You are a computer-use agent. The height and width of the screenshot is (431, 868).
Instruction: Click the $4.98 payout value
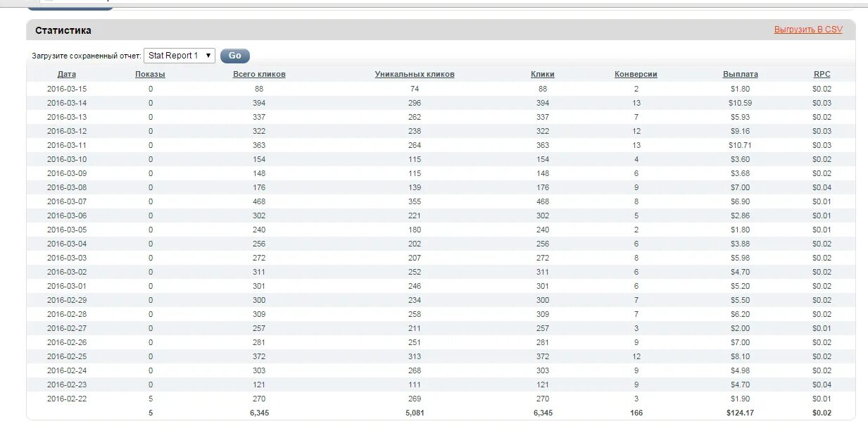pos(741,370)
